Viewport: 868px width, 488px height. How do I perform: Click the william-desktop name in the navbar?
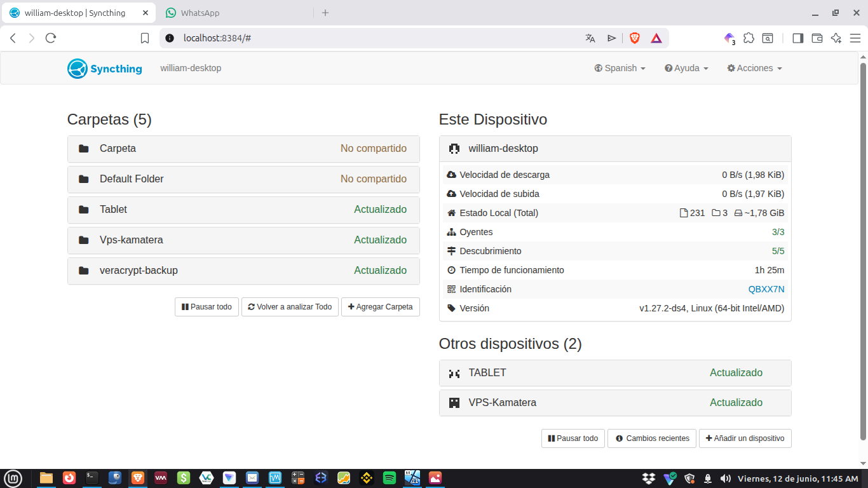(191, 68)
